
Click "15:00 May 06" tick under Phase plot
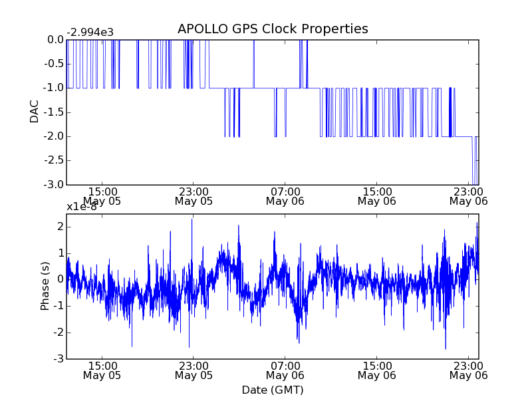(377, 371)
